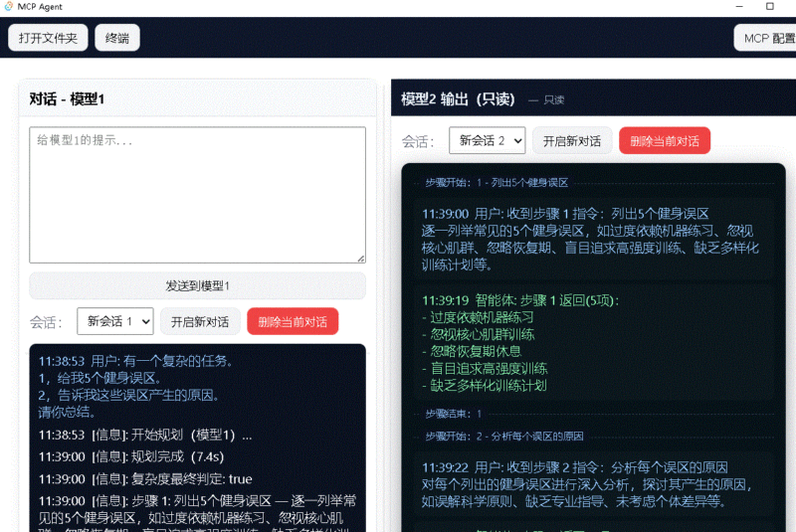Send prompt with 发送到模型1 button

(x=197, y=286)
